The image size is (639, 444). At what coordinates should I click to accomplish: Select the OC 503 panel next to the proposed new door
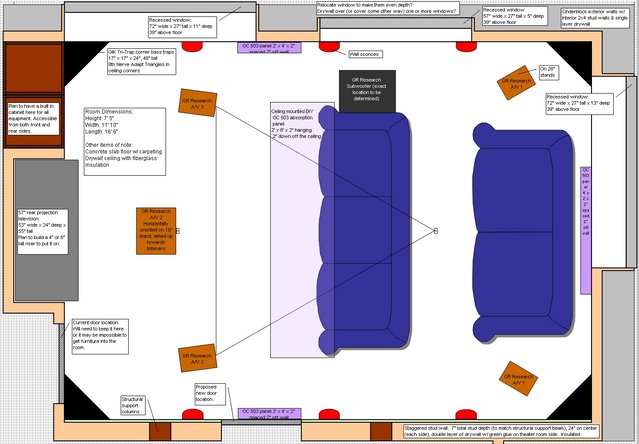pyautogui.click(x=269, y=414)
